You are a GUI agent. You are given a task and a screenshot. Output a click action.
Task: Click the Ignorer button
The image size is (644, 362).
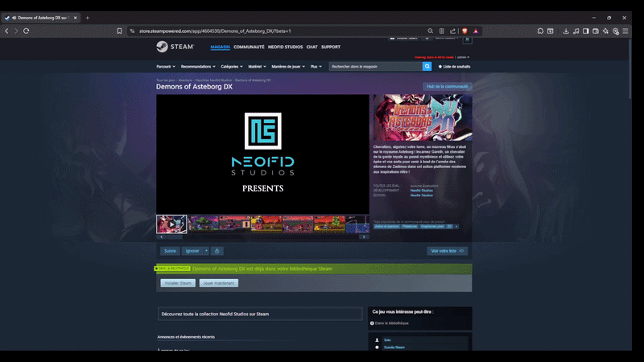[x=192, y=251]
